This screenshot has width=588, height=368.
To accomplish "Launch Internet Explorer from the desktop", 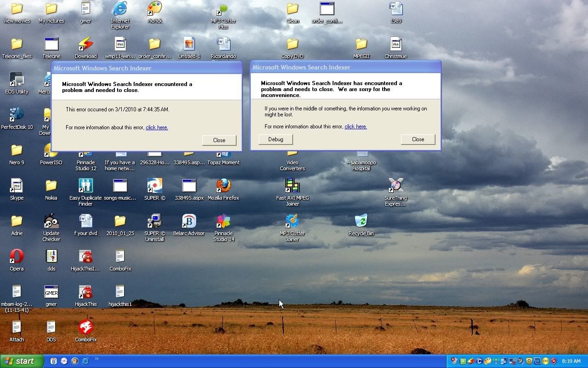I will click(x=120, y=15).
